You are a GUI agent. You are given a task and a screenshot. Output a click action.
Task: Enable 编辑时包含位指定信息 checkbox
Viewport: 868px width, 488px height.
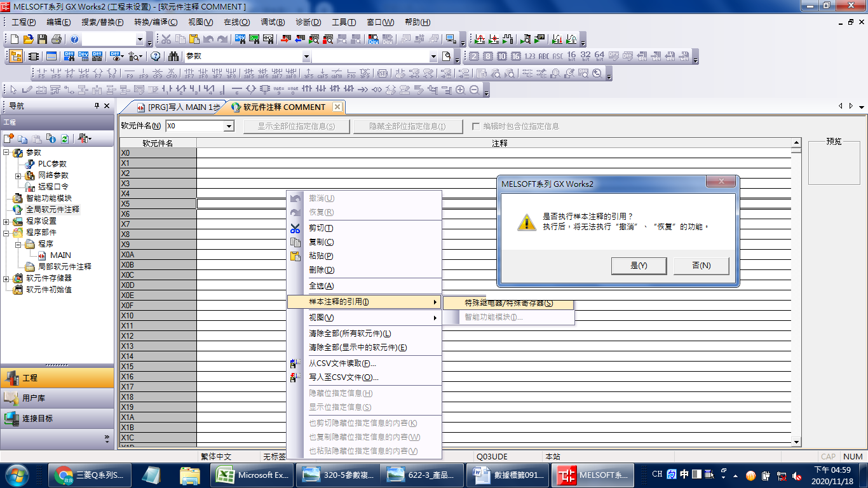click(476, 126)
